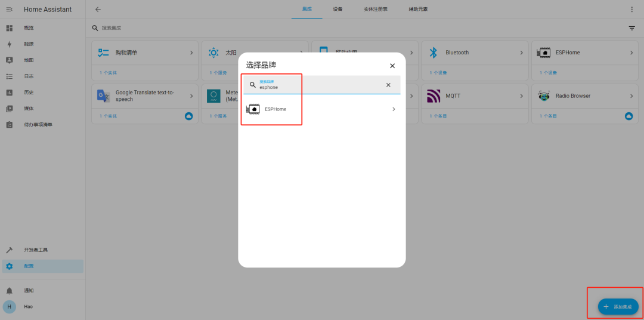Screen dimensions: 644x320
Task: Click the 添加集成 add integration button
Action: click(618, 307)
